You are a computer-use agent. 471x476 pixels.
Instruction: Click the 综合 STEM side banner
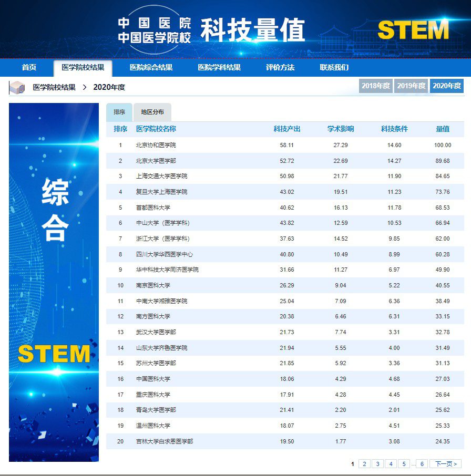coord(54,282)
